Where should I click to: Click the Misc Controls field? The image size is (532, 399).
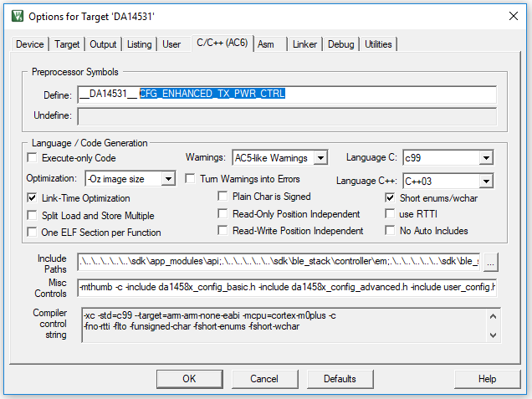pyautogui.click(x=287, y=288)
